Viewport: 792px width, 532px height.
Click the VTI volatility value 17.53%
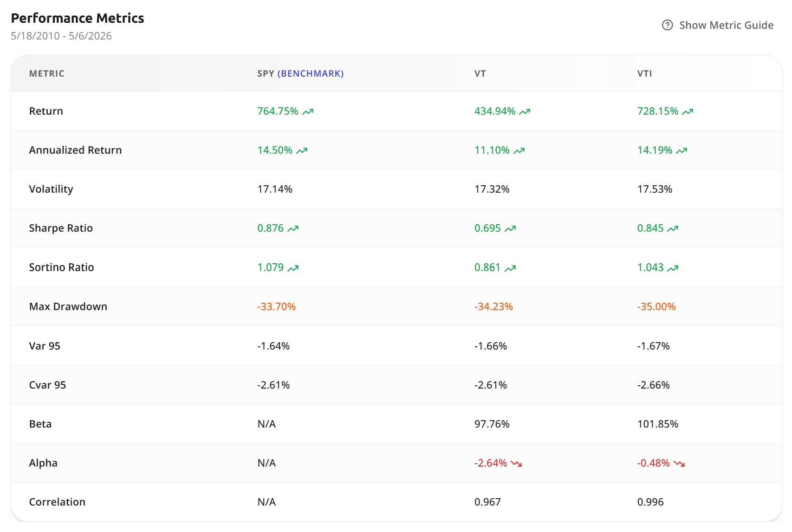pos(655,189)
